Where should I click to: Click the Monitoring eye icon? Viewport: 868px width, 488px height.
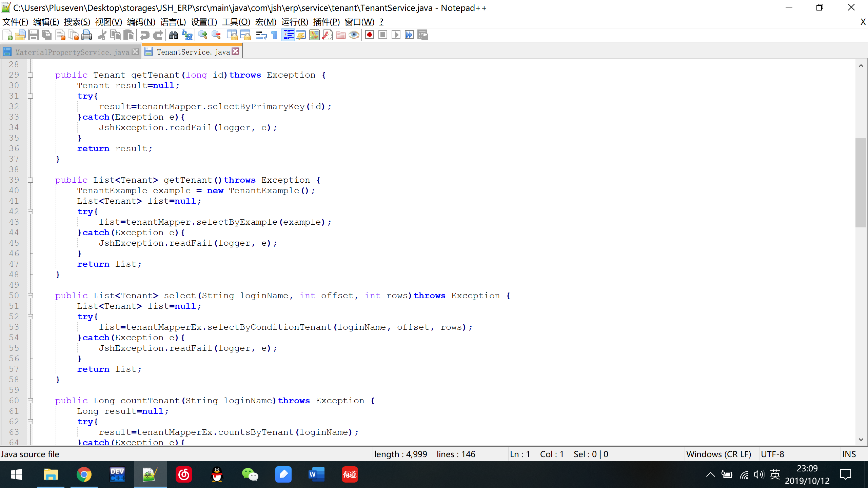pyautogui.click(x=354, y=35)
